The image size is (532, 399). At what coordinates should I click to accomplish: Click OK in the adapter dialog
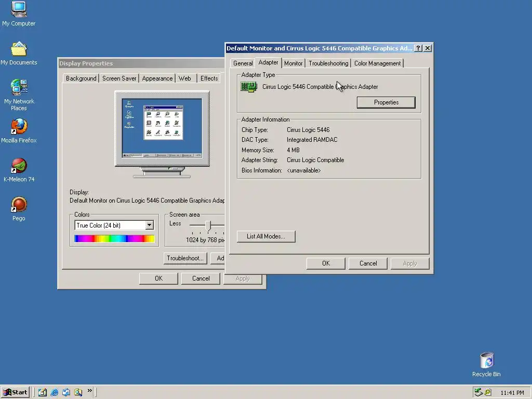pyautogui.click(x=326, y=263)
